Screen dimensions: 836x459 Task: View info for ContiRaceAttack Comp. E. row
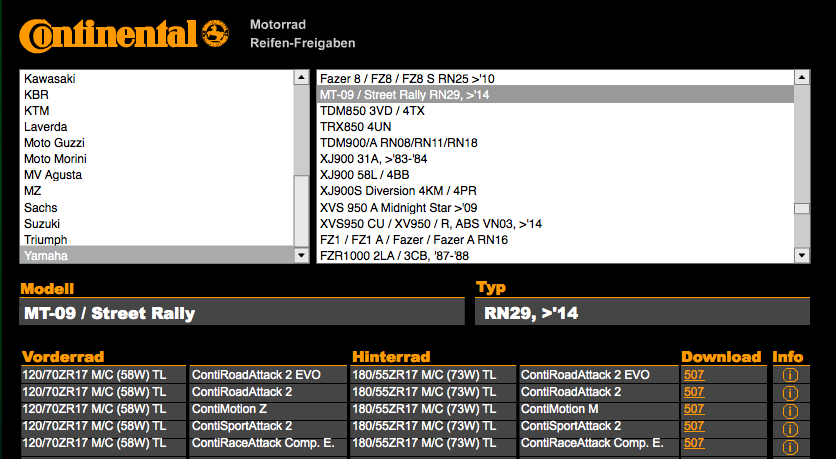click(789, 443)
